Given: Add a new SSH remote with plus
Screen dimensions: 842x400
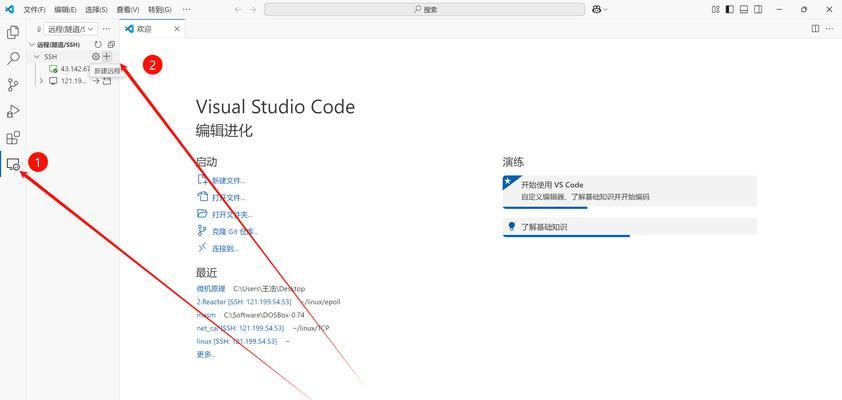Looking at the screenshot, I should click(106, 56).
